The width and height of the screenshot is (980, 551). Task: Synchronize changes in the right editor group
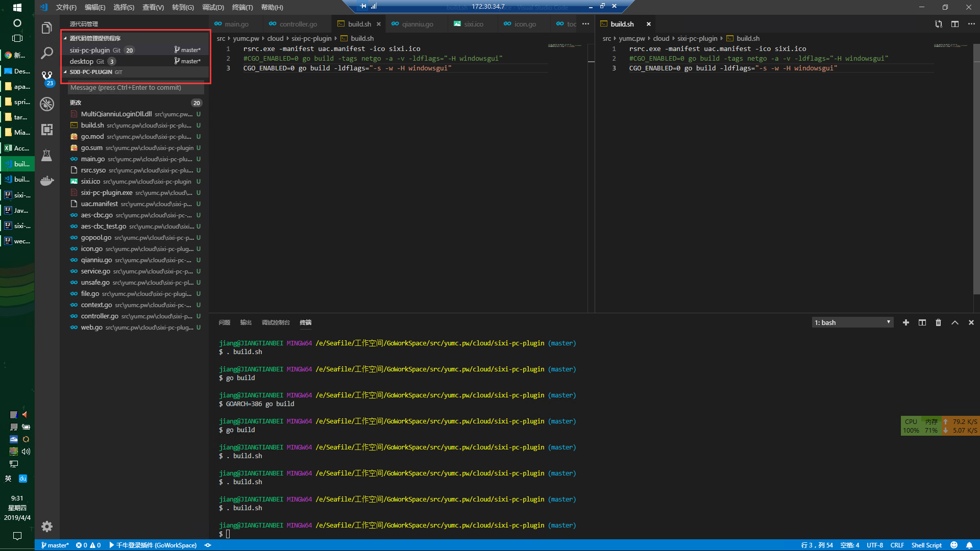pos(938,24)
